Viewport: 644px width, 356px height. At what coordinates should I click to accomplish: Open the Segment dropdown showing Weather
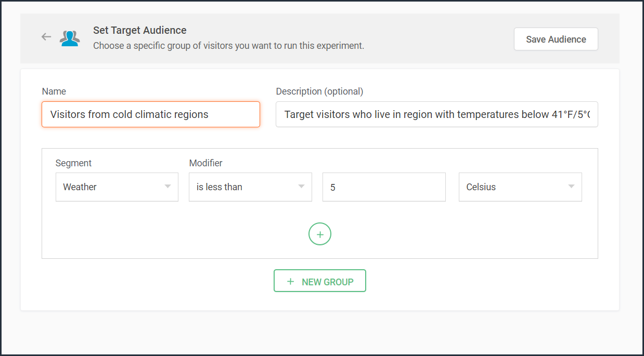[117, 187]
